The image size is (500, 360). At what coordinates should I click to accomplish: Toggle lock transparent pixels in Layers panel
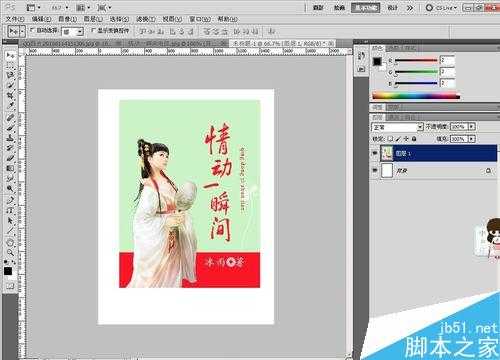pyautogui.click(x=391, y=139)
